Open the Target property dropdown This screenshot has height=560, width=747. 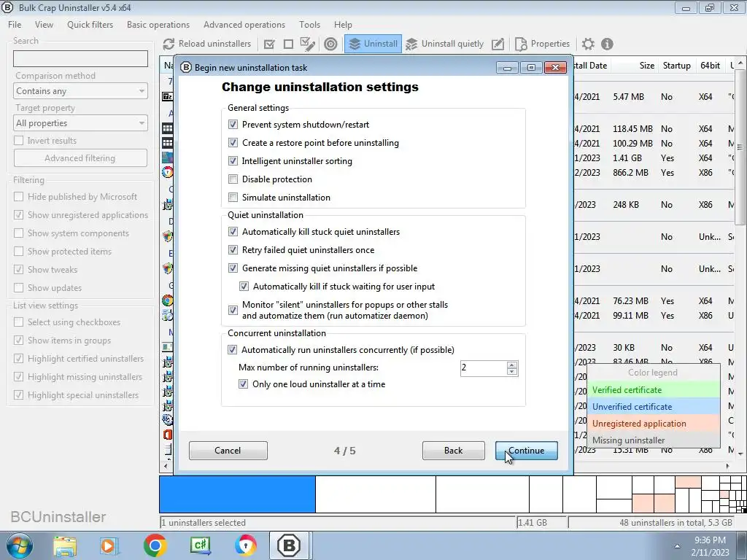pyautogui.click(x=80, y=122)
